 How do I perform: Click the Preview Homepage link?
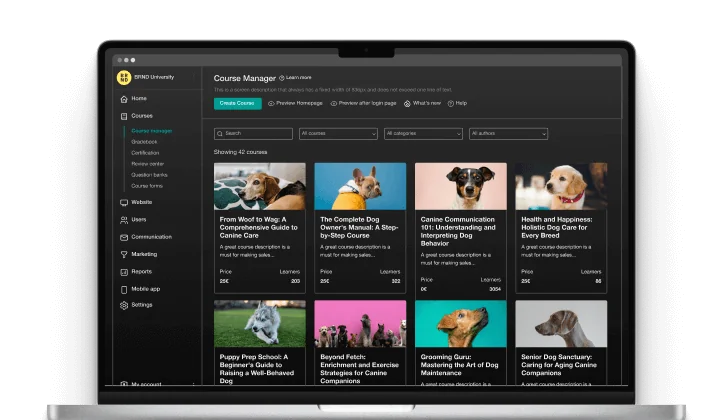point(294,103)
